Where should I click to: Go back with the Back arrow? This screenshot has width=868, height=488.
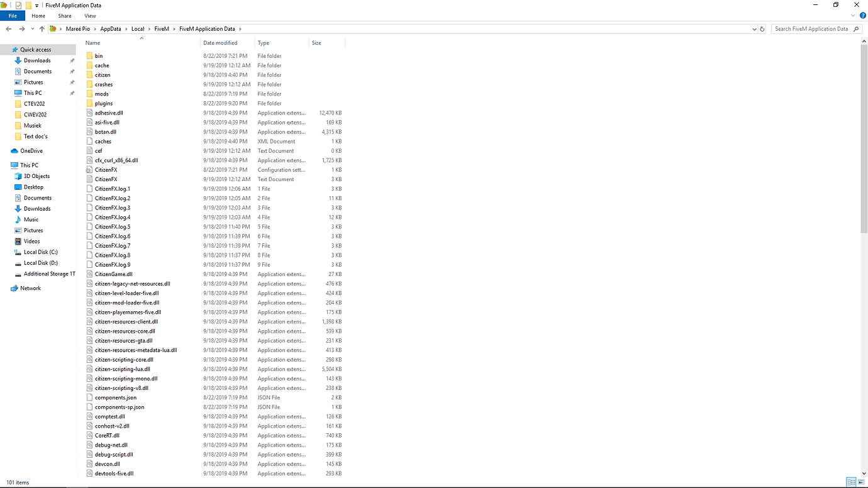pyautogui.click(x=9, y=29)
